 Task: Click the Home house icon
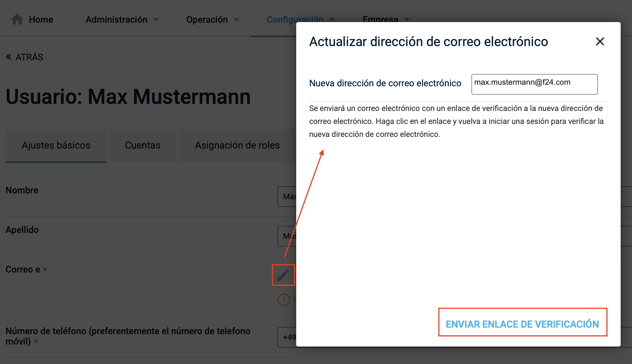(17, 19)
